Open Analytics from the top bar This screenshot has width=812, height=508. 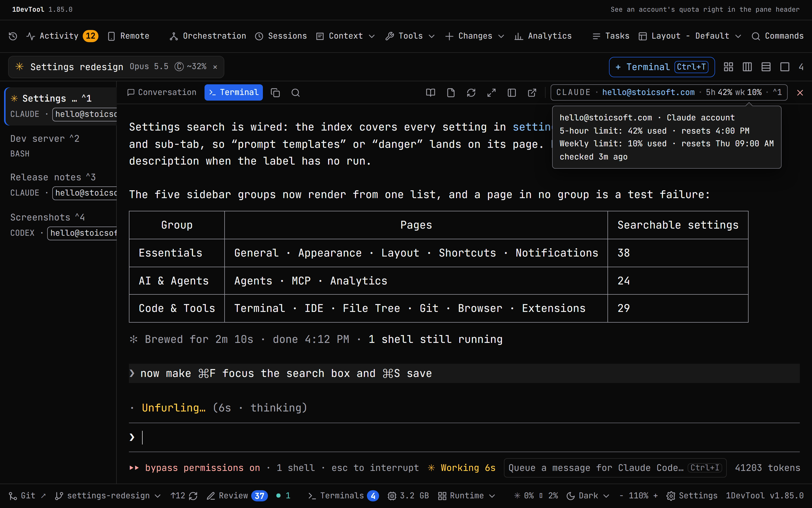(x=543, y=36)
